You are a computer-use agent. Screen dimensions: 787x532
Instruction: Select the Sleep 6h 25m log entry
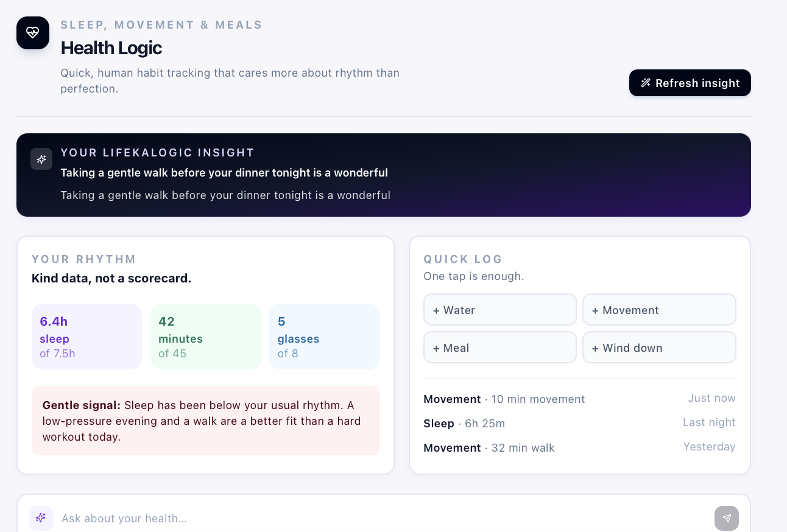(580, 423)
